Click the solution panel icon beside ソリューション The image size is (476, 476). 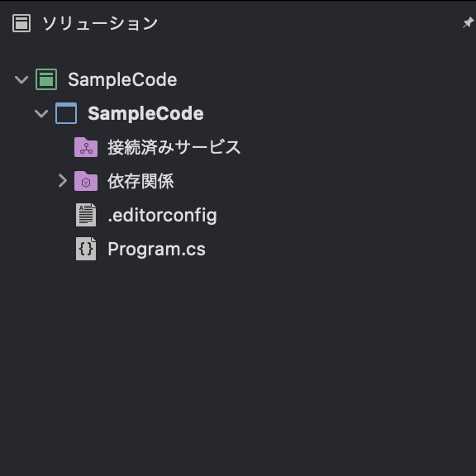coord(21,23)
